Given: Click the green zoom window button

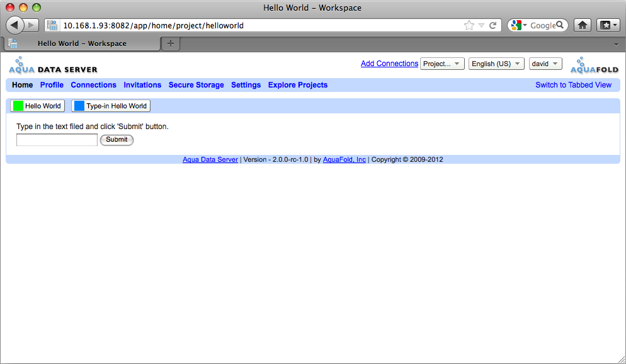Looking at the screenshot, I should (x=37, y=8).
